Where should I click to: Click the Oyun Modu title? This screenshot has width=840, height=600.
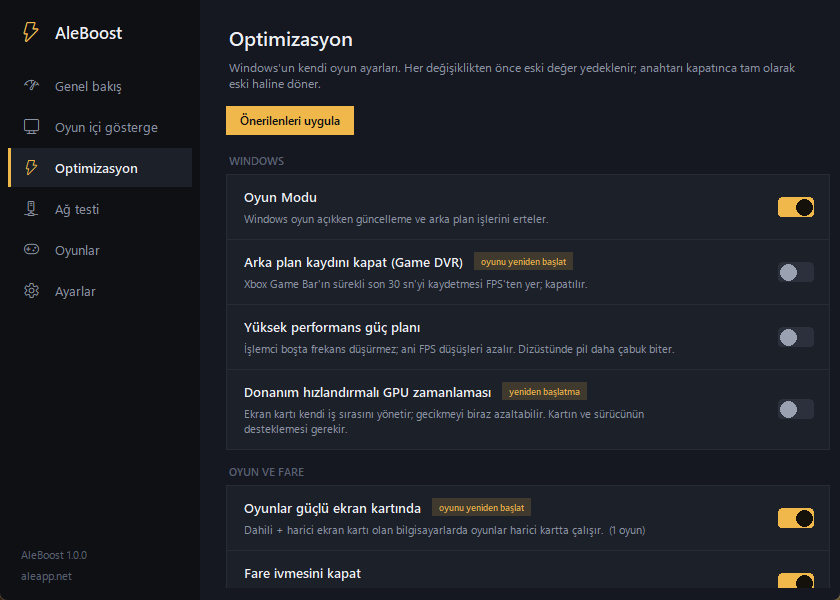tap(280, 198)
